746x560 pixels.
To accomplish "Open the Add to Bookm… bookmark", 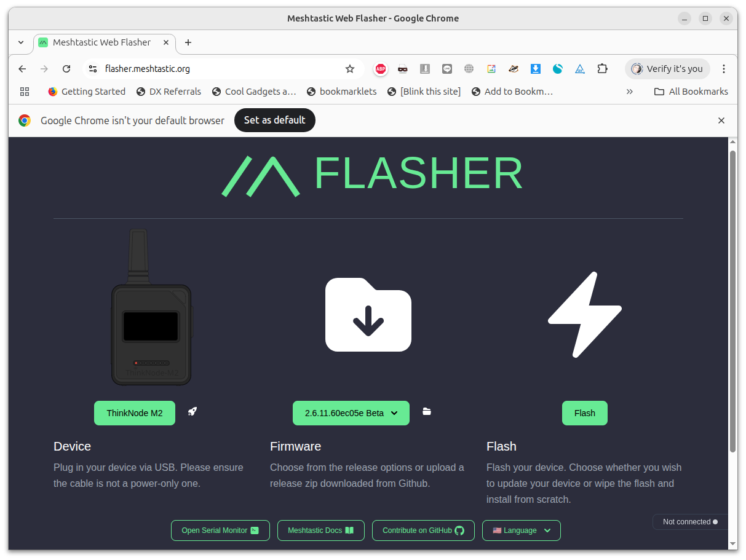I will click(x=513, y=92).
